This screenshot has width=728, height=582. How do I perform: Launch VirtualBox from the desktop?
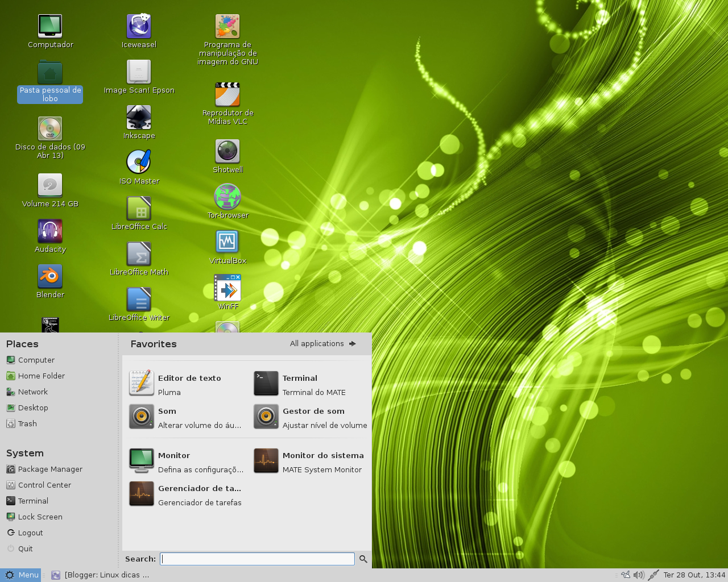pos(227,241)
